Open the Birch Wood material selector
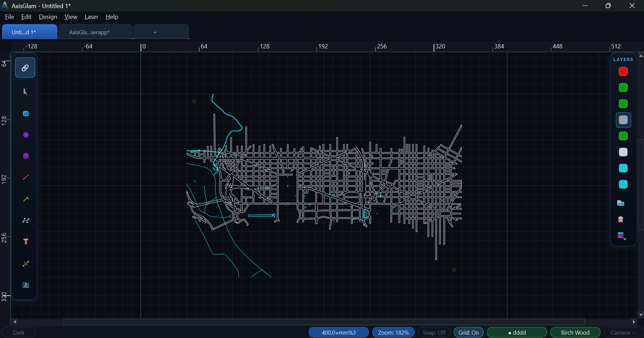The height and width of the screenshot is (338, 644). (x=575, y=332)
